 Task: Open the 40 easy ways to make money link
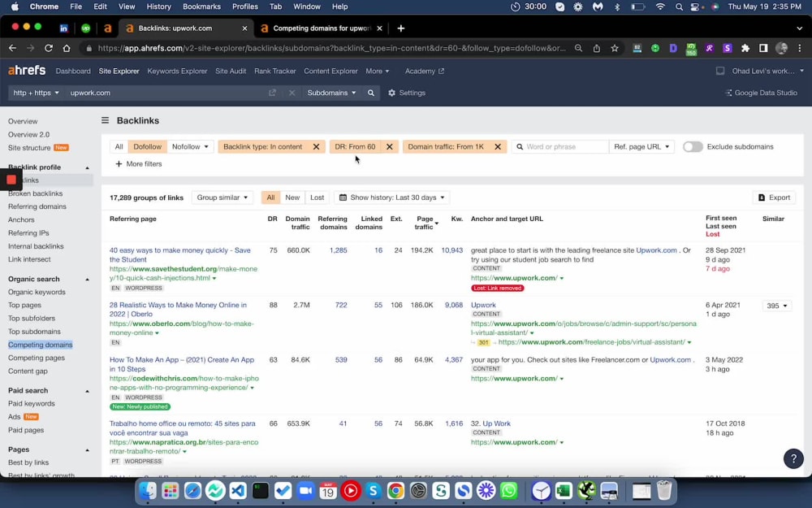[x=179, y=254]
